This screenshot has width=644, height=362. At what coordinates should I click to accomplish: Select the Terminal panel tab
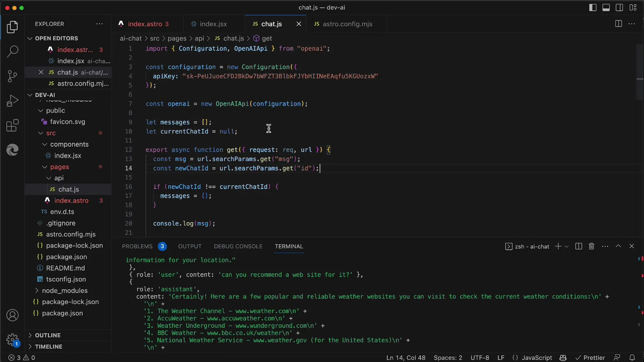(289, 246)
